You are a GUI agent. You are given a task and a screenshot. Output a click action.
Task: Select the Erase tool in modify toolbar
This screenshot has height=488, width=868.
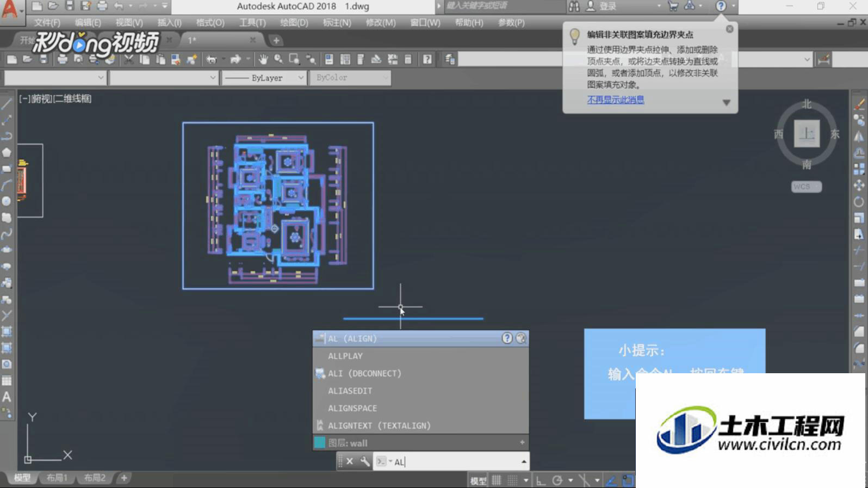pyautogui.click(x=859, y=104)
